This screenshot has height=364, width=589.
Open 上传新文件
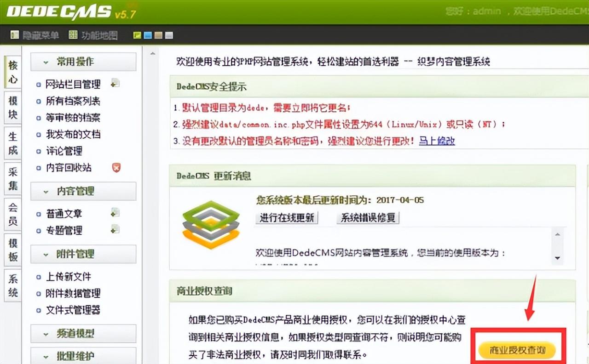pos(69,277)
